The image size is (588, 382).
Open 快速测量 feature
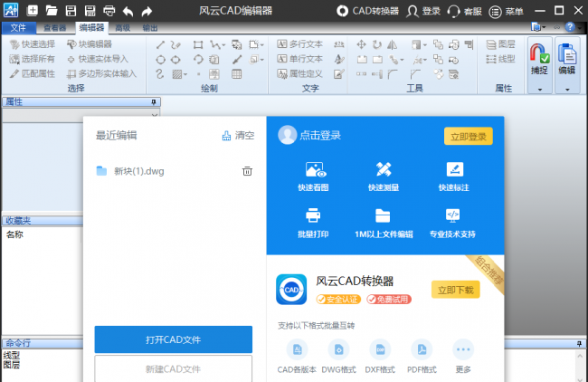(384, 177)
